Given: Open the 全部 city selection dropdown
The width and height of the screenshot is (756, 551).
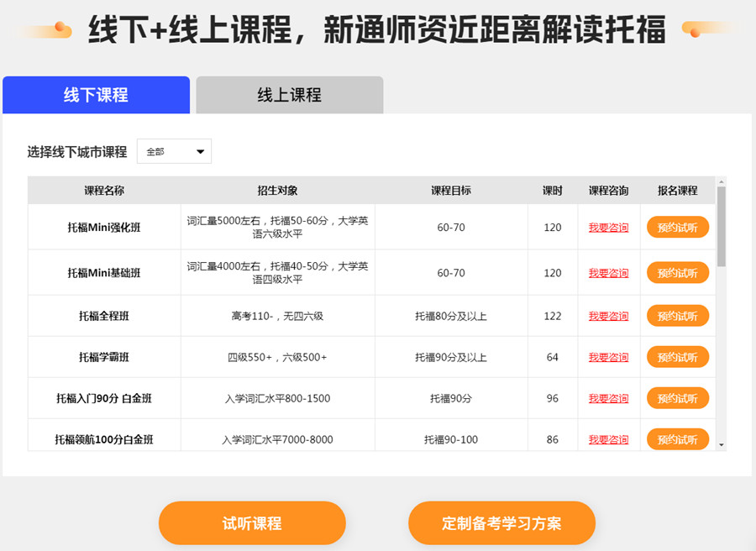Looking at the screenshot, I should (175, 151).
